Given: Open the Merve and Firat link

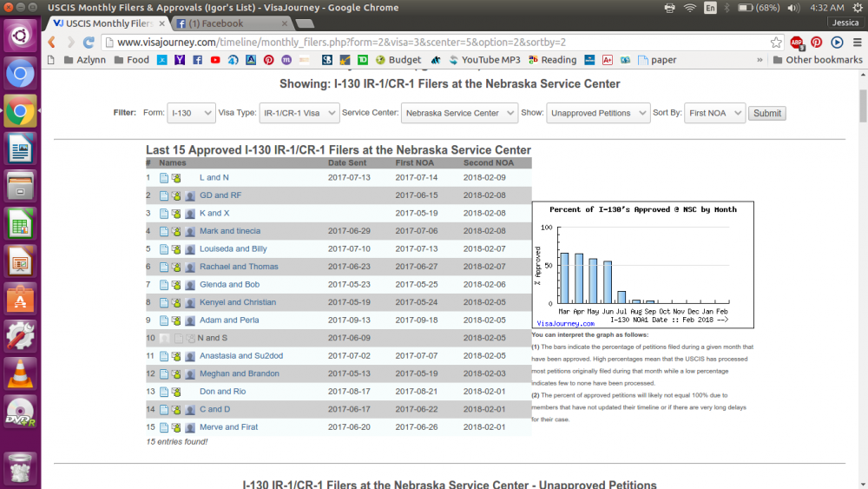Looking at the screenshot, I should [x=228, y=427].
